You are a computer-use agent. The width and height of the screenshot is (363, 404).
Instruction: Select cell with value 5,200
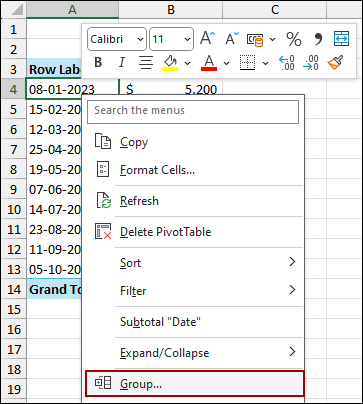click(171, 88)
